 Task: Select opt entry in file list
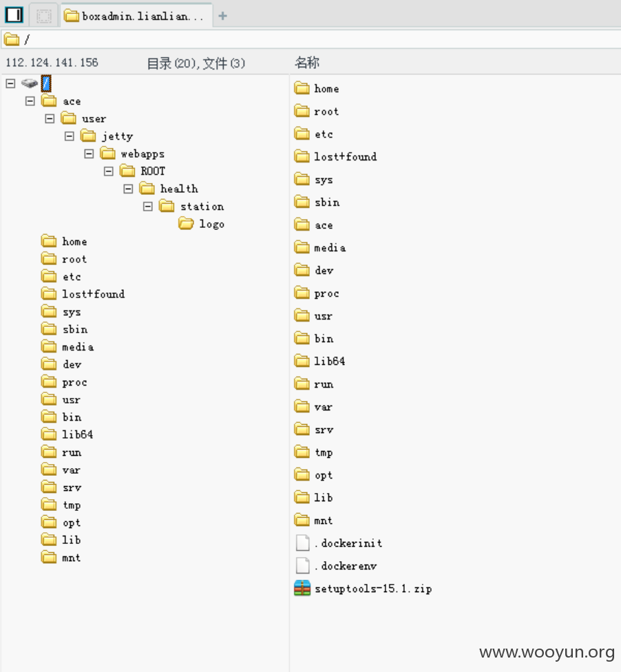pos(314,475)
